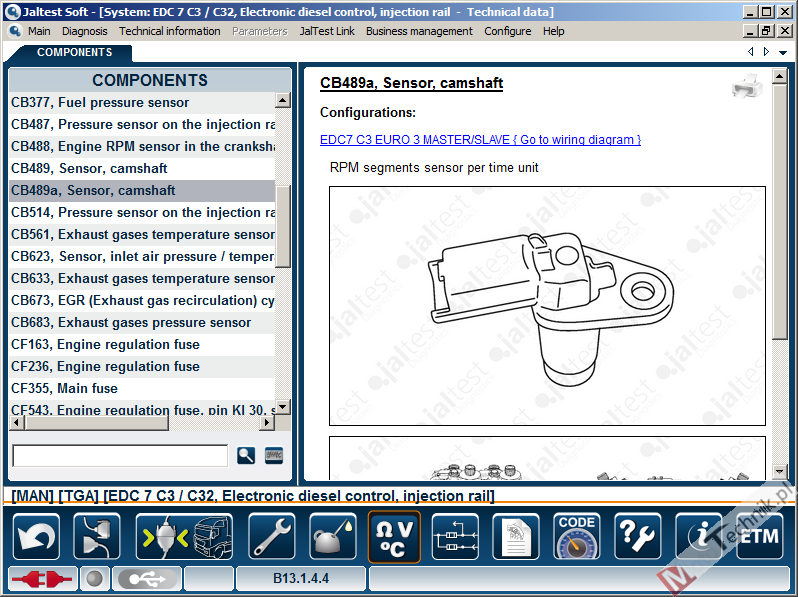Open the Diagnosis menu
798x597 pixels.
tap(84, 31)
